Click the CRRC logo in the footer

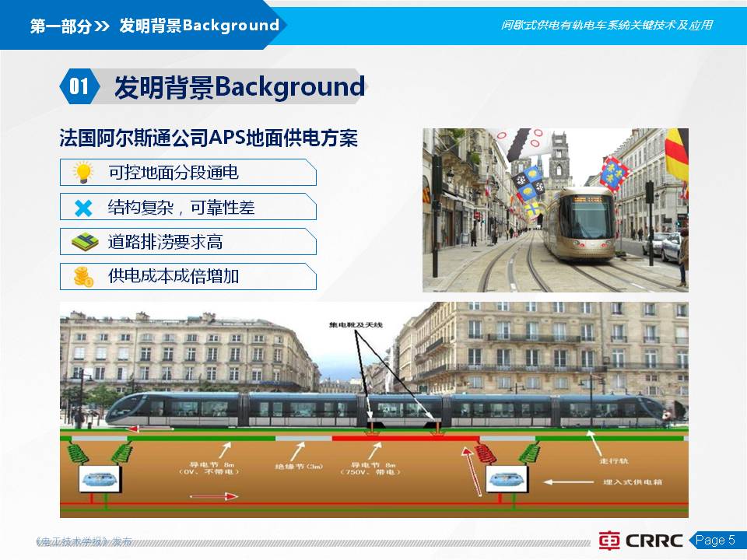pyautogui.click(x=640, y=540)
